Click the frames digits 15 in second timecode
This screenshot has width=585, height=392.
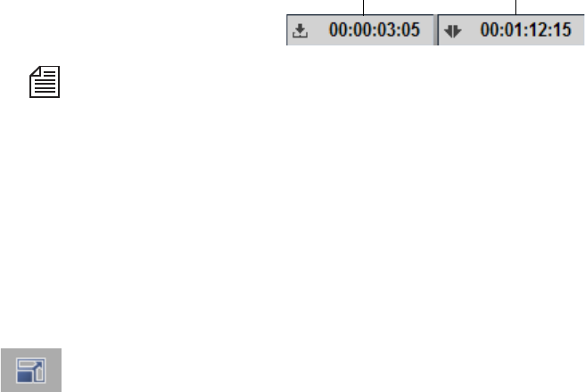click(x=563, y=29)
